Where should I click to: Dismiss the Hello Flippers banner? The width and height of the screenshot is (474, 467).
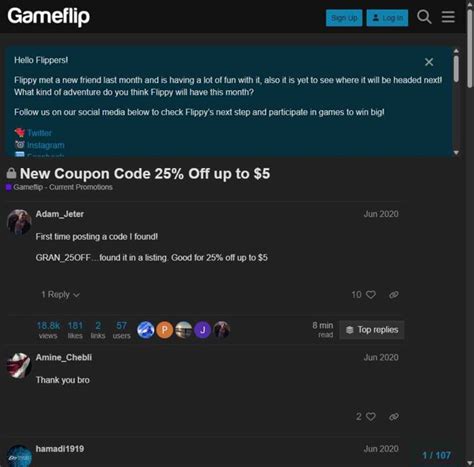(429, 62)
